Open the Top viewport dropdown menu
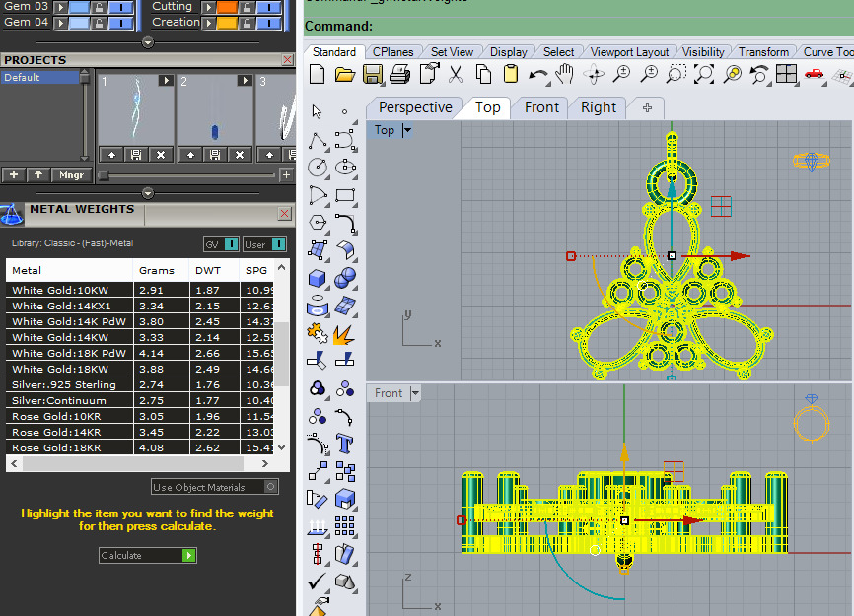Image resolution: width=854 pixels, height=616 pixels. [x=407, y=130]
